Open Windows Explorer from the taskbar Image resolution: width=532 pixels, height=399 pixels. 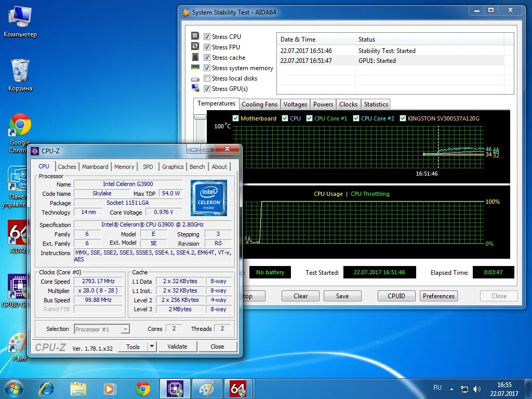[78, 389]
